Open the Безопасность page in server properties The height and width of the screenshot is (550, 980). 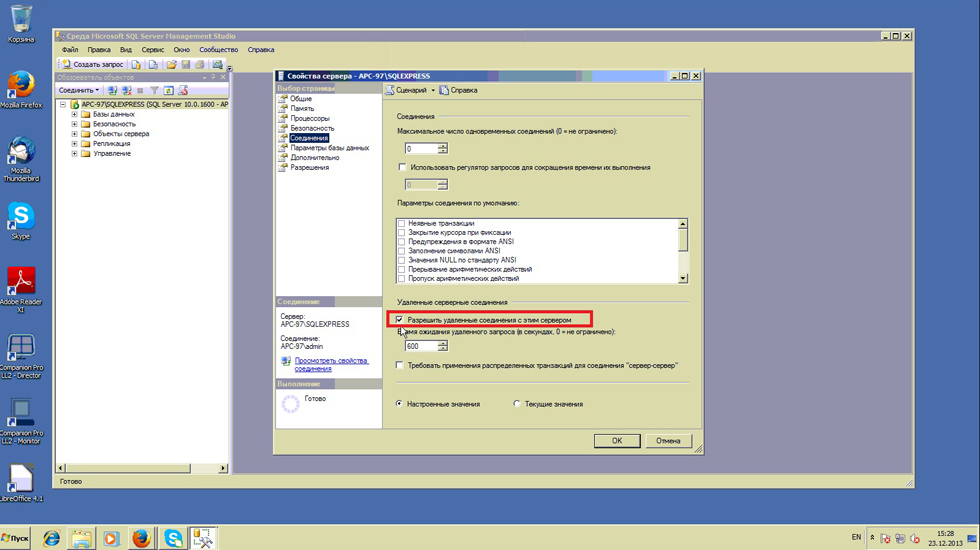coord(312,128)
